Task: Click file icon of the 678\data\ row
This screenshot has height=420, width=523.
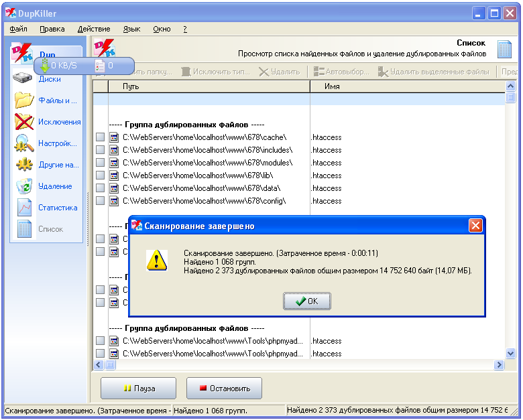Action: (x=114, y=188)
